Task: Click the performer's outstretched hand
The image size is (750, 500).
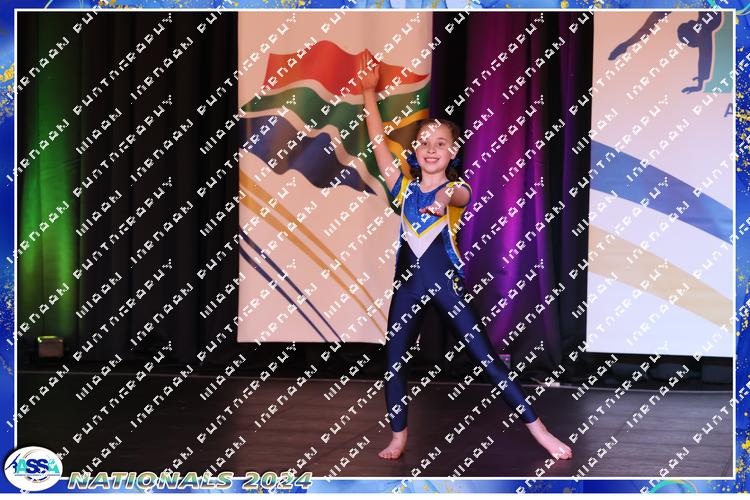Action: (x=432, y=207)
